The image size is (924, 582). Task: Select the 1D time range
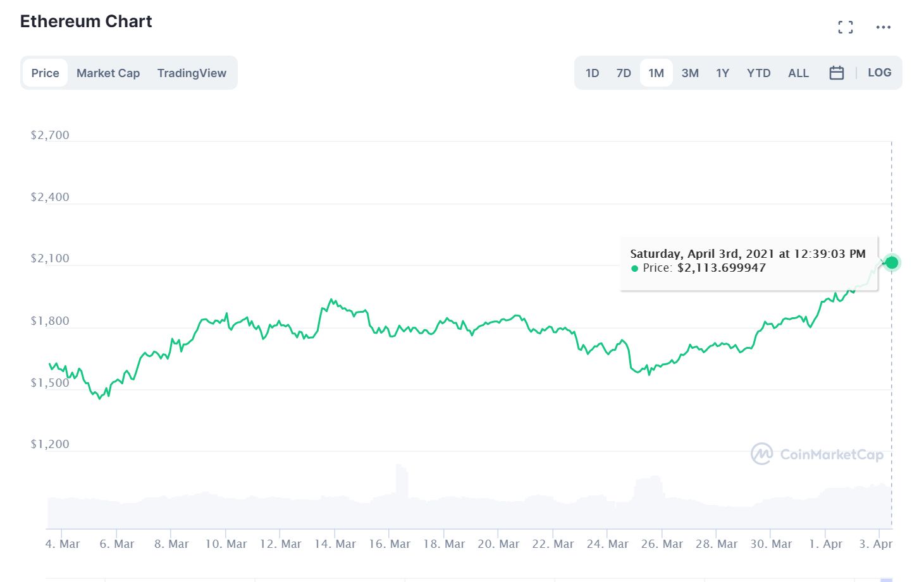592,73
